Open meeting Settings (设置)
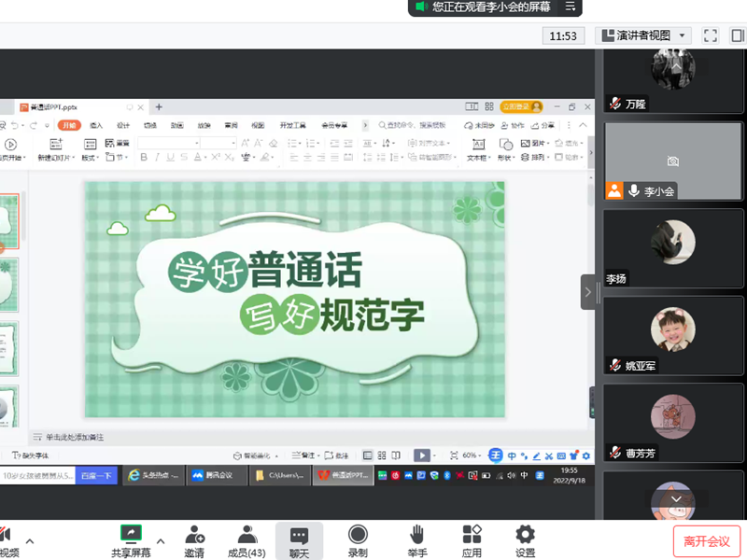The image size is (747, 560). tap(525, 540)
